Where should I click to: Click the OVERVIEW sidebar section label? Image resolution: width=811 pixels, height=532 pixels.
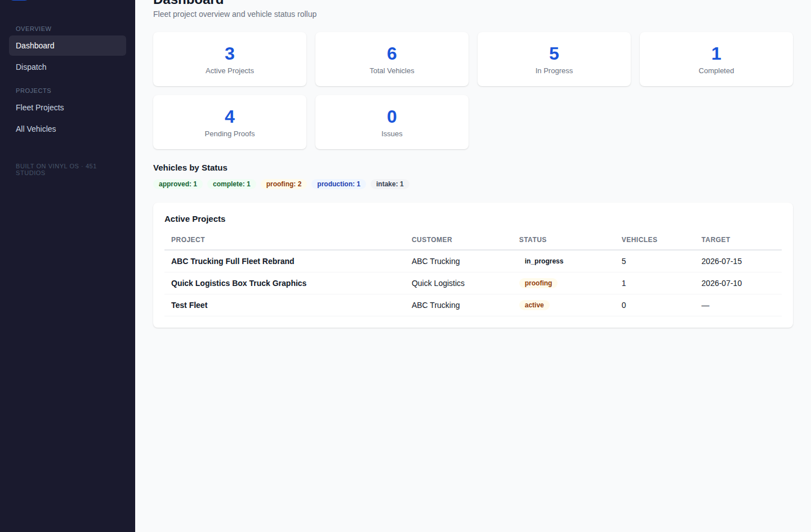coord(33,29)
